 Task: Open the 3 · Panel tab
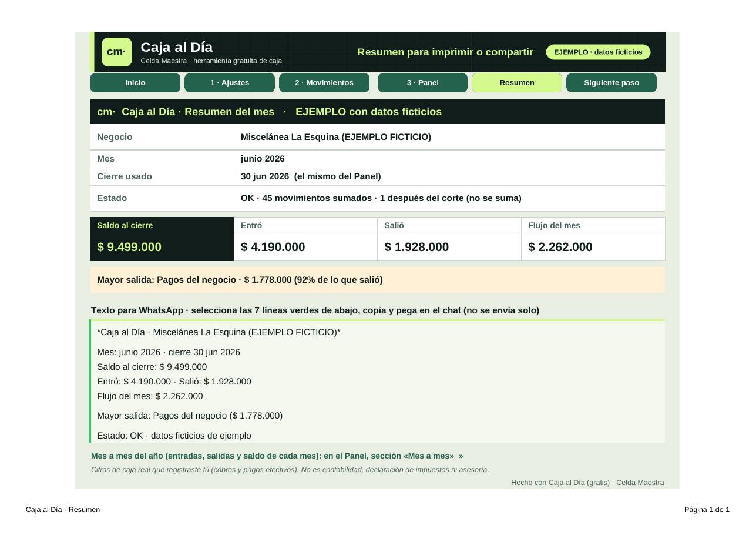(422, 83)
